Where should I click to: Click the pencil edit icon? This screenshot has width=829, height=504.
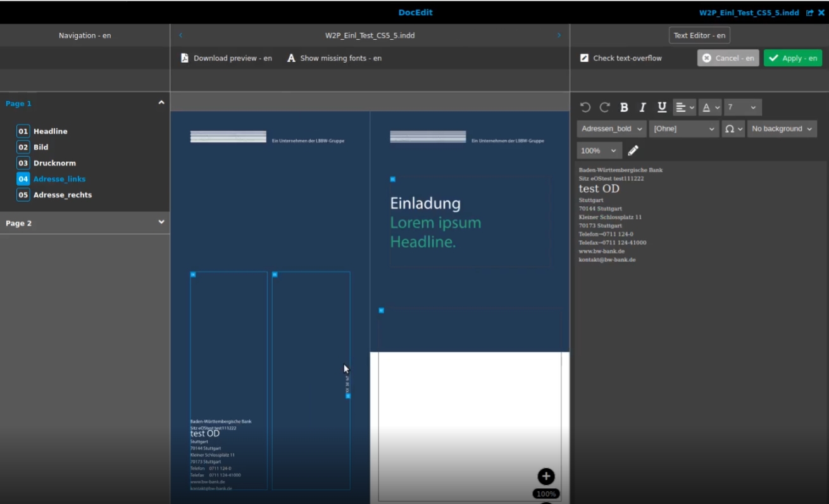point(633,151)
